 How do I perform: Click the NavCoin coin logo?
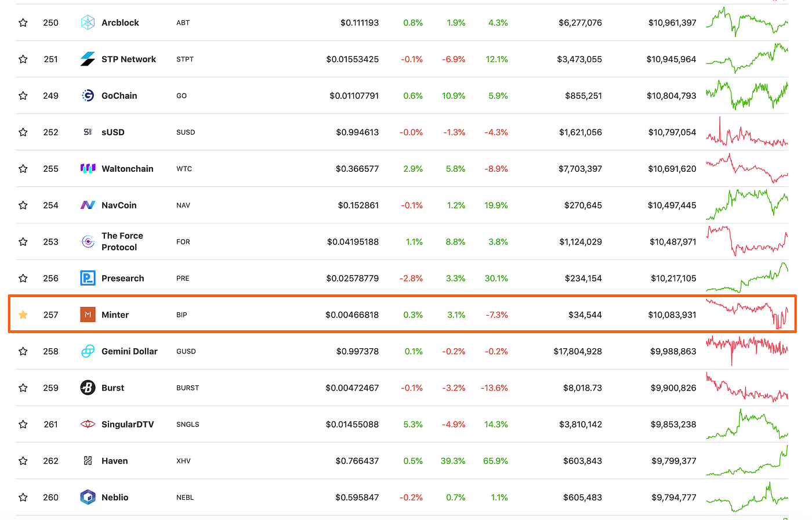coord(88,205)
